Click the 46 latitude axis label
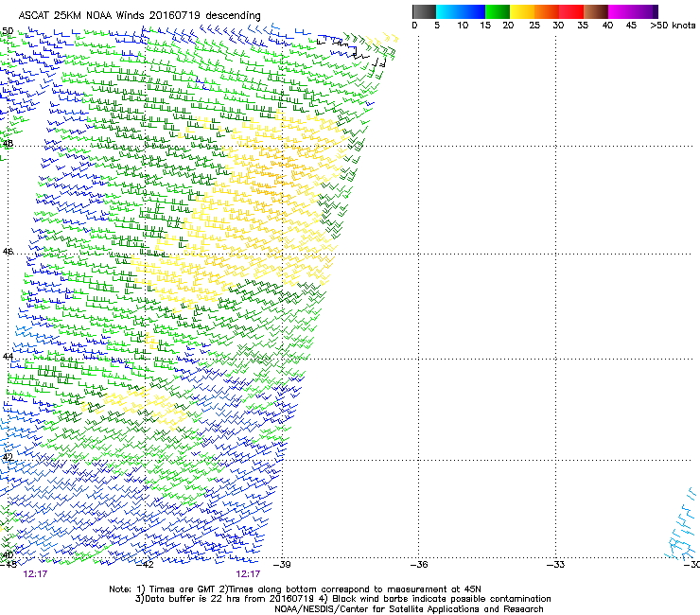700x615 pixels. click(8, 252)
